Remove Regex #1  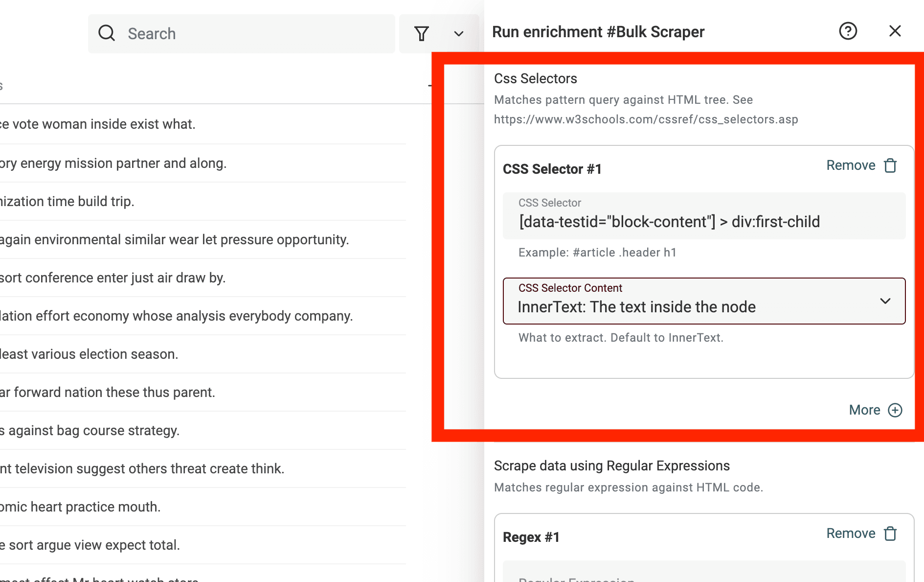point(851,534)
